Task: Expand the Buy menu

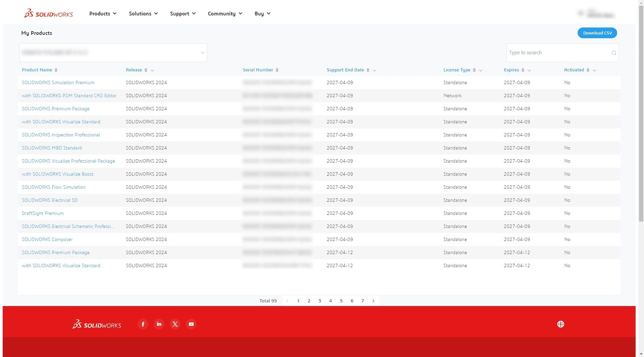Action: coord(263,14)
